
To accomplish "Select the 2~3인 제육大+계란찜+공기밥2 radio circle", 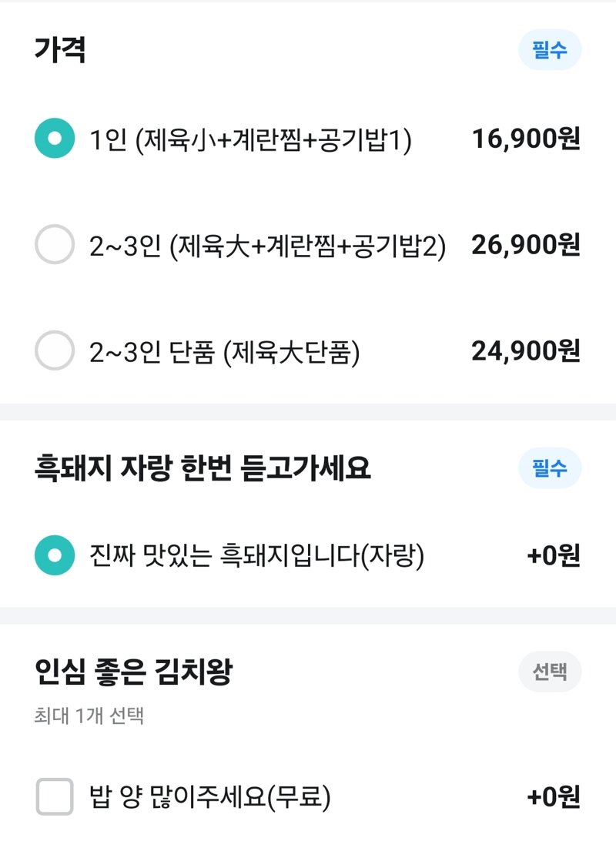I will tap(55, 244).
